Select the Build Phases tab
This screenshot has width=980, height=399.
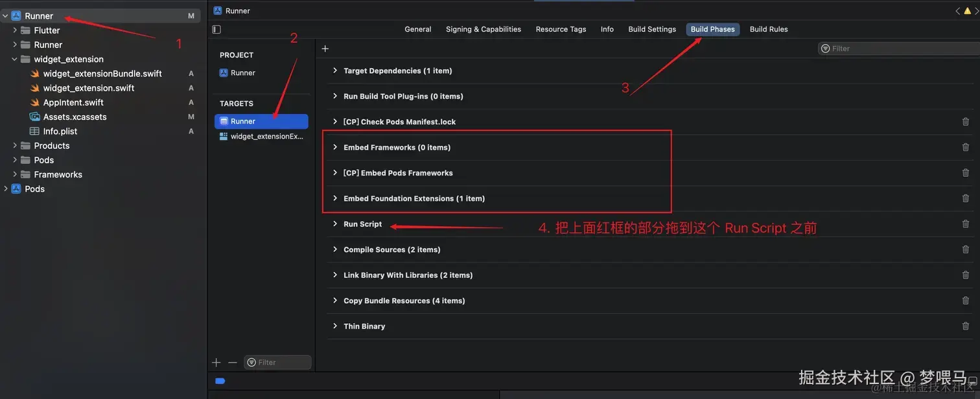713,29
